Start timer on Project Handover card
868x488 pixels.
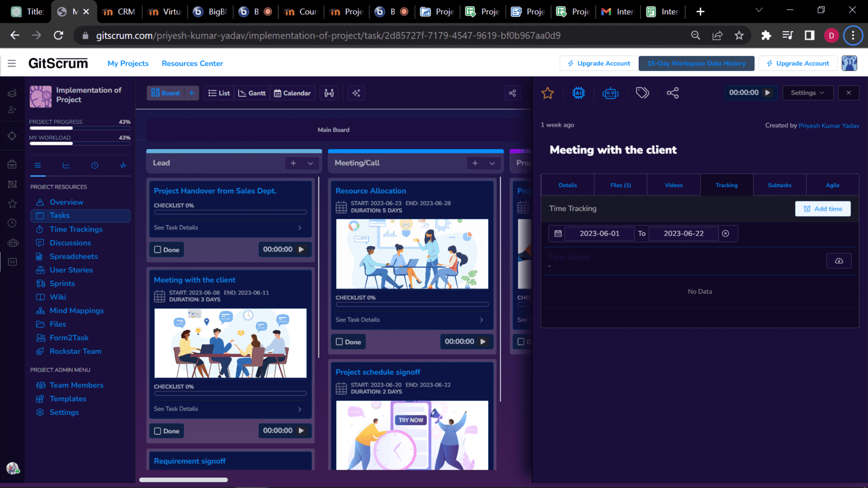pyautogui.click(x=301, y=249)
